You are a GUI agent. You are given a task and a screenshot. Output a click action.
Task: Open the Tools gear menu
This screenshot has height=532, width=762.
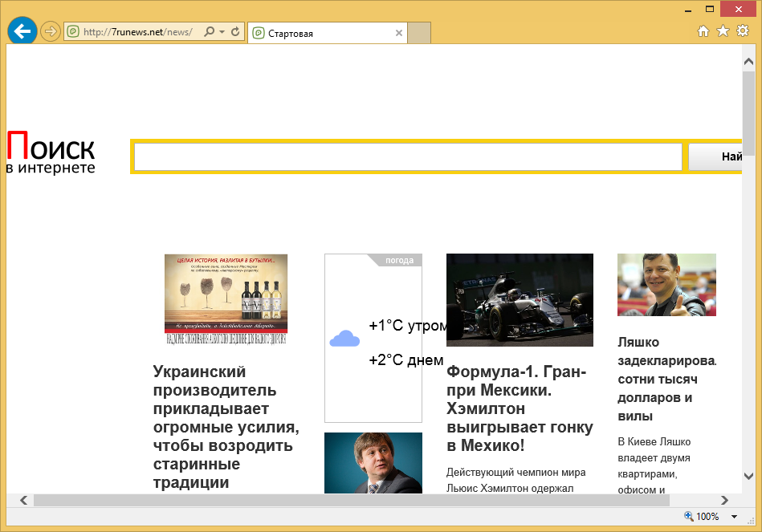743,31
